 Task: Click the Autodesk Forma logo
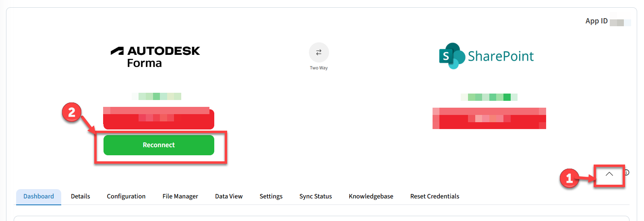coord(155,57)
